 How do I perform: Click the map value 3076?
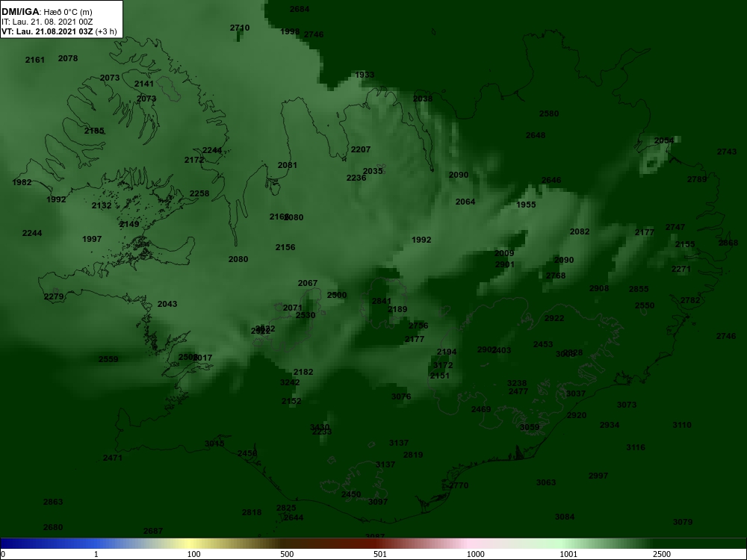[401, 396]
